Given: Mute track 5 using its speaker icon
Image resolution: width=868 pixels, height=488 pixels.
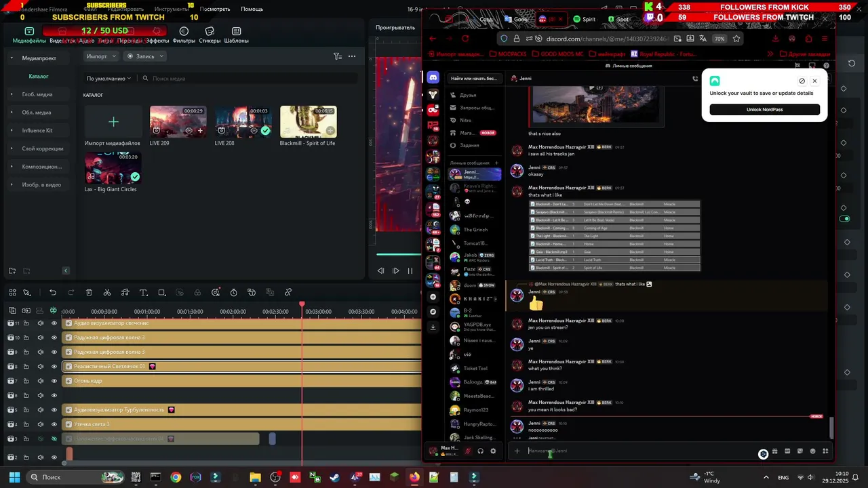Looking at the screenshot, I should pyautogui.click(x=41, y=410).
